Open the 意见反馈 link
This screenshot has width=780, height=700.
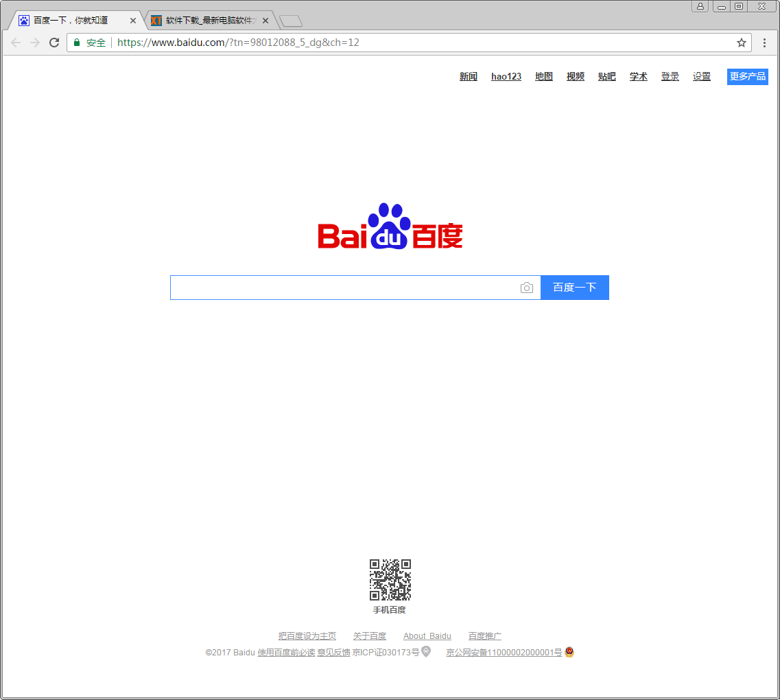coord(334,652)
